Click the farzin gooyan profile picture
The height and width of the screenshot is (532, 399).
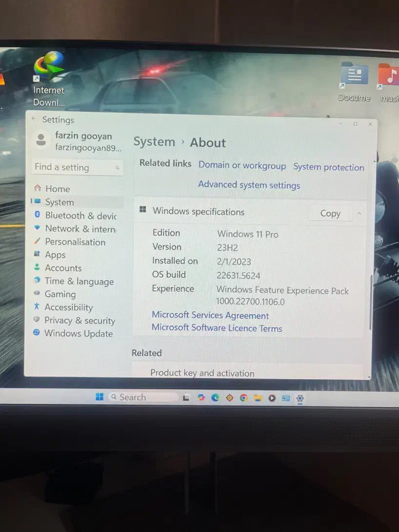(x=41, y=140)
